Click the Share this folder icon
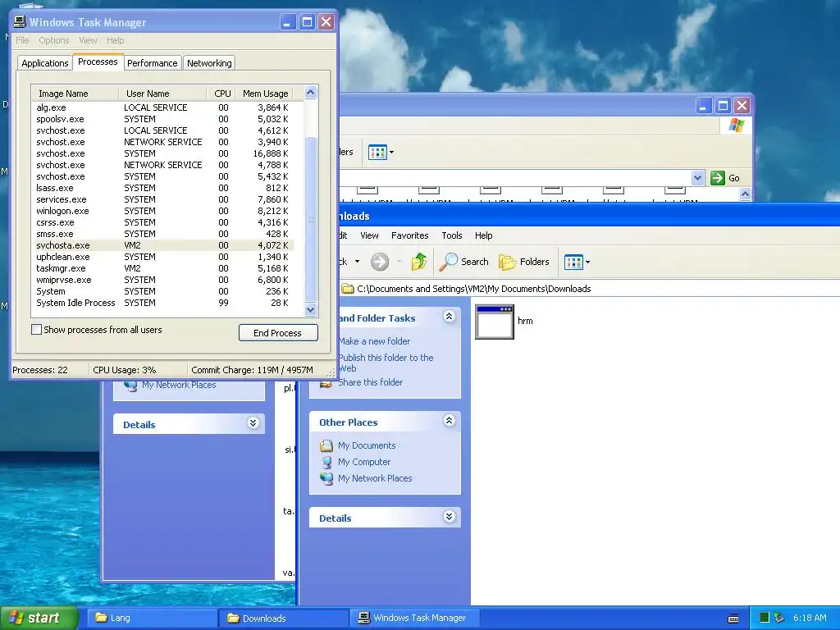Image resolution: width=840 pixels, height=630 pixels. click(326, 382)
